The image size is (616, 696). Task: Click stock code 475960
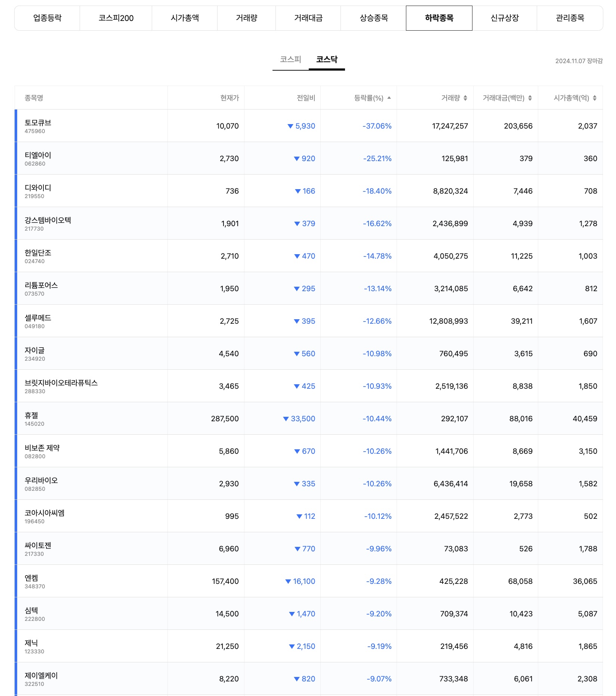click(x=35, y=131)
